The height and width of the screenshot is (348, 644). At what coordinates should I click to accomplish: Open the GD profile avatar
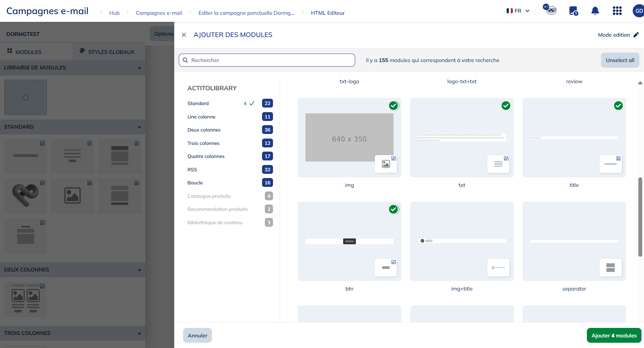click(x=639, y=11)
